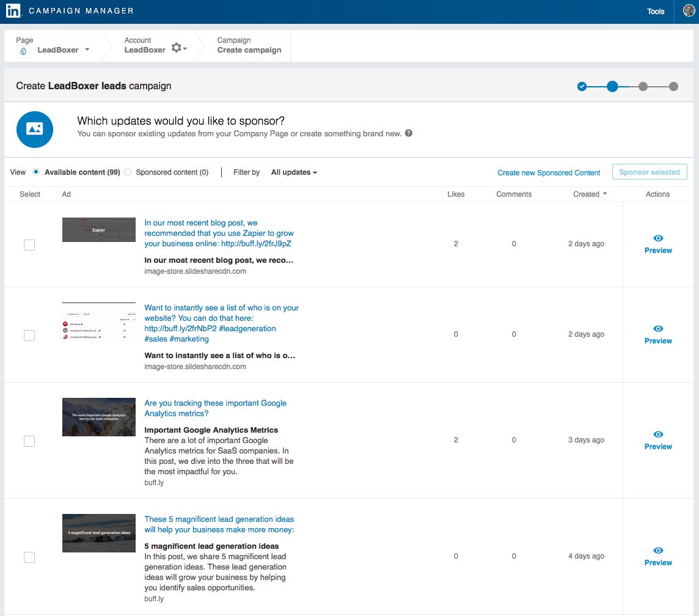699x616 pixels.
Task: Select the Sponsored content (0) radio button
Action: pyautogui.click(x=128, y=172)
